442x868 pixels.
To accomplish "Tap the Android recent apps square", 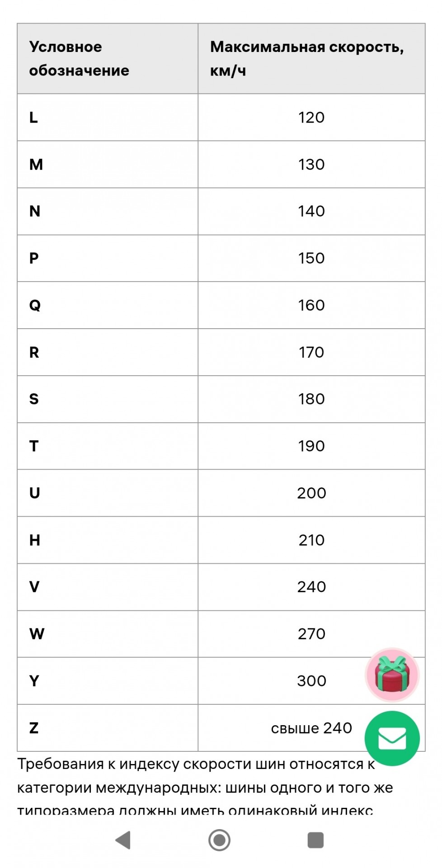I will click(x=315, y=840).
